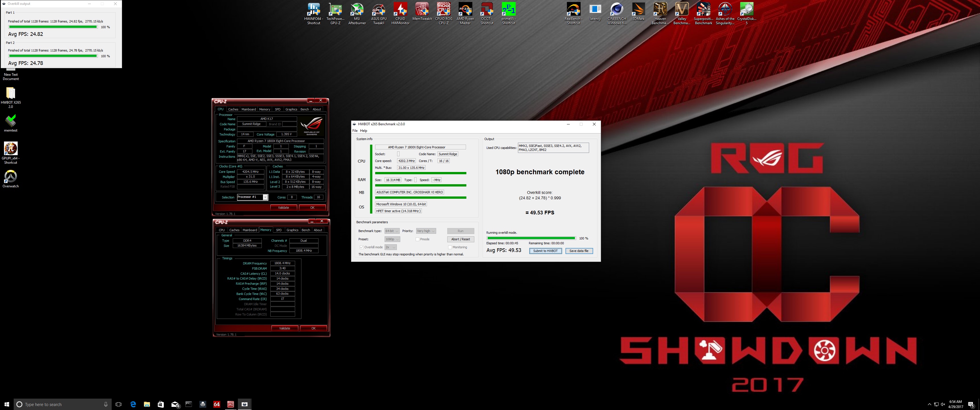Open the Overkill 2x multiplier dropdown
Screen dimensions: 980x410
point(391,247)
